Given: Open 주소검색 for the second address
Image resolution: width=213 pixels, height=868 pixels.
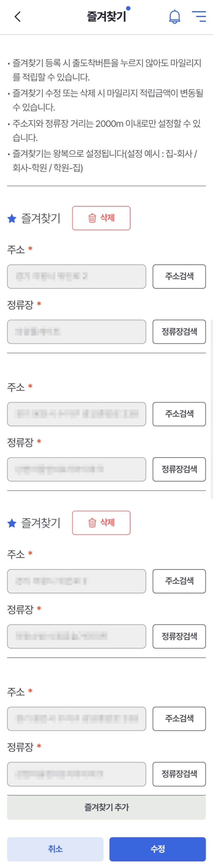Looking at the screenshot, I should click(179, 414).
